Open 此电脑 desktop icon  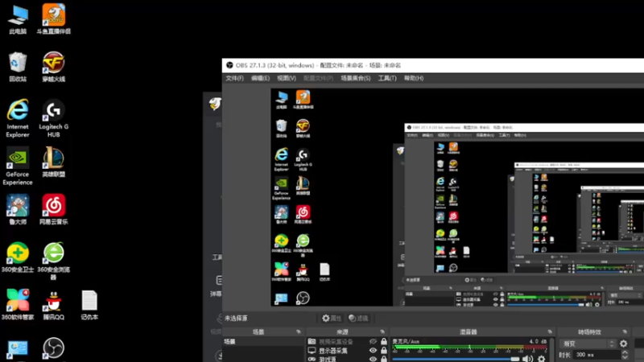coord(18,19)
